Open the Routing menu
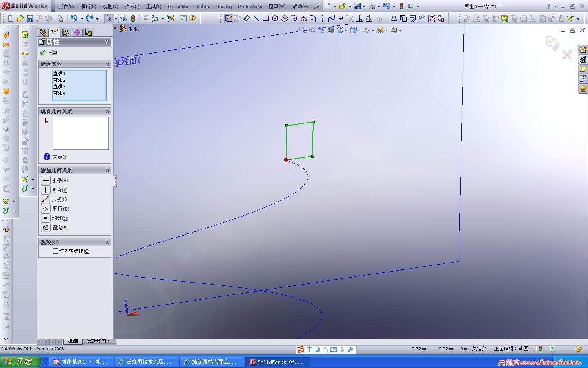This screenshot has width=588, height=368. click(224, 7)
